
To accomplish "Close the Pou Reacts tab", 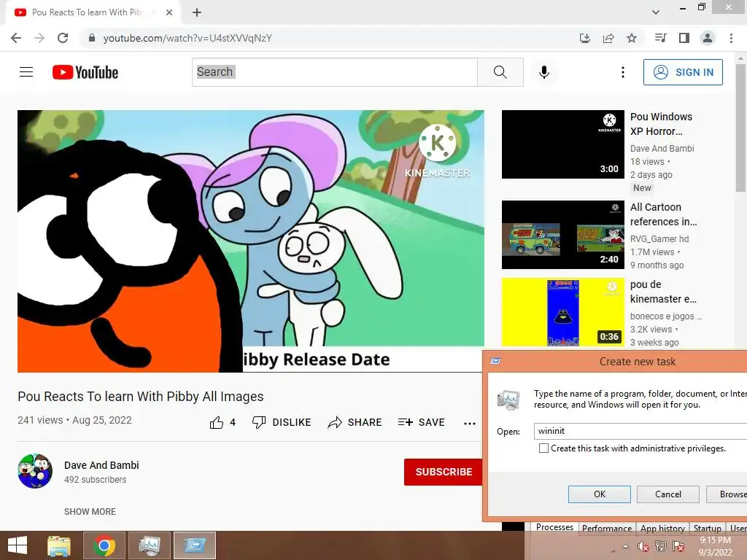I will tap(169, 12).
